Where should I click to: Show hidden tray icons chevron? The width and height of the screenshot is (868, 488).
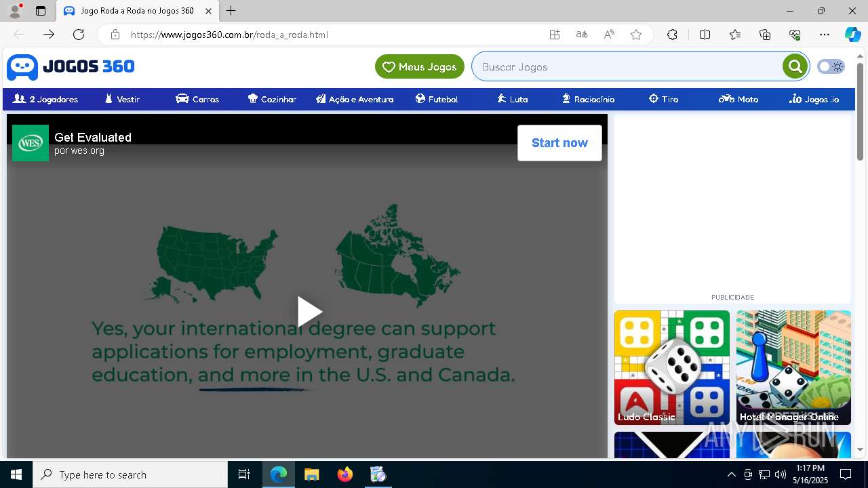731,474
